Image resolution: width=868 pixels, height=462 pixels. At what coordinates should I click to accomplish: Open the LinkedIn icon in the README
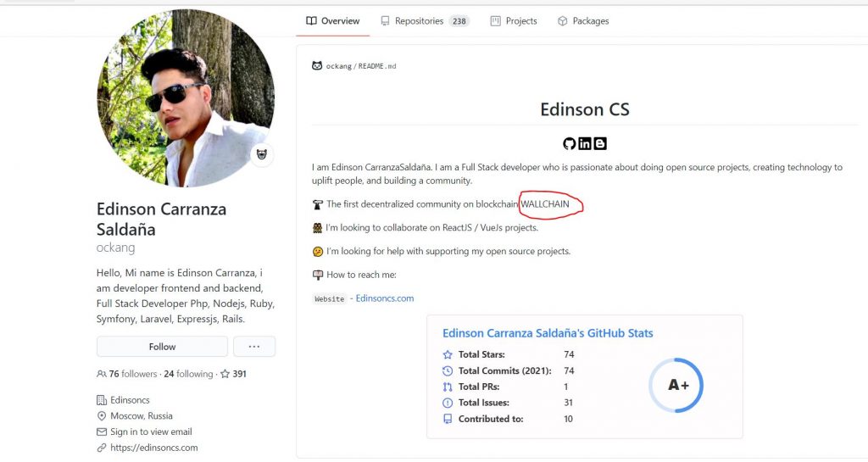point(585,144)
